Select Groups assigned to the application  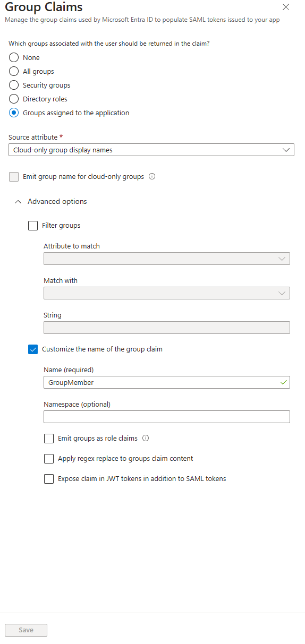tap(14, 113)
